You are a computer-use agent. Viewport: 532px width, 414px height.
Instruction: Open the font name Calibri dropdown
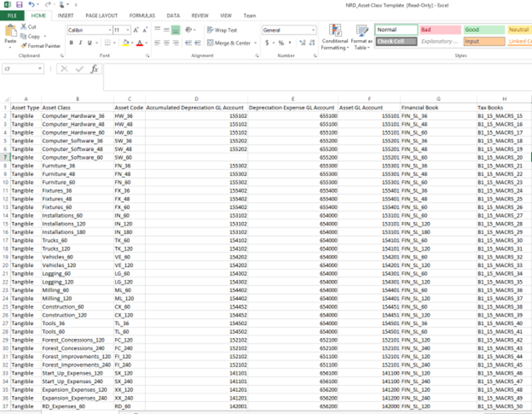click(x=110, y=31)
